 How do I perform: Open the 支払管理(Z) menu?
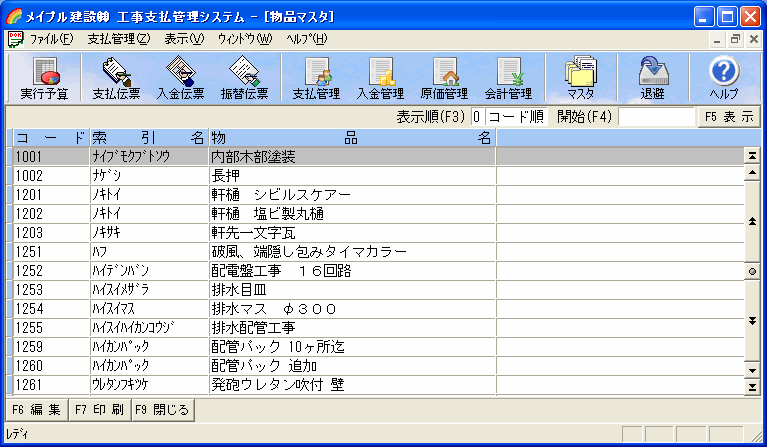tap(118, 39)
